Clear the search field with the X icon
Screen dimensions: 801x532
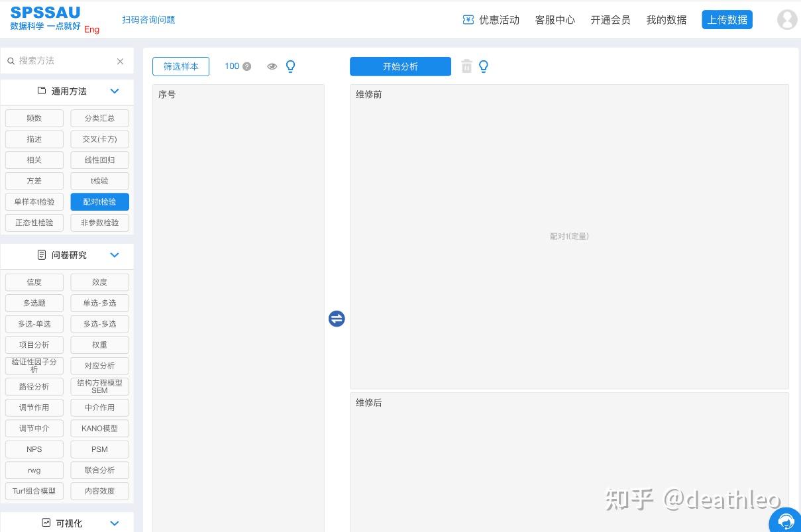(x=120, y=61)
